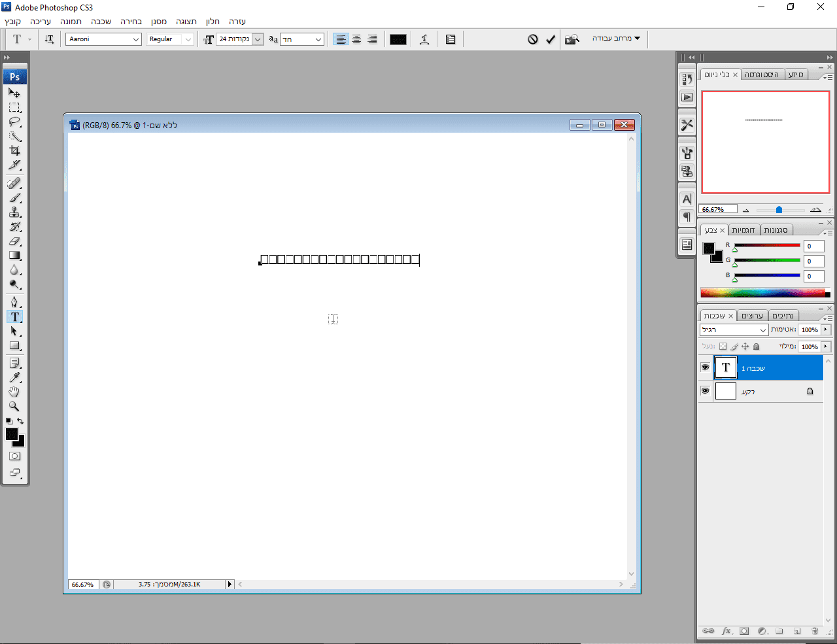Viewport: 837px width, 644px height.
Task: Commit current text edits with checkmark
Action: point(551,39)
